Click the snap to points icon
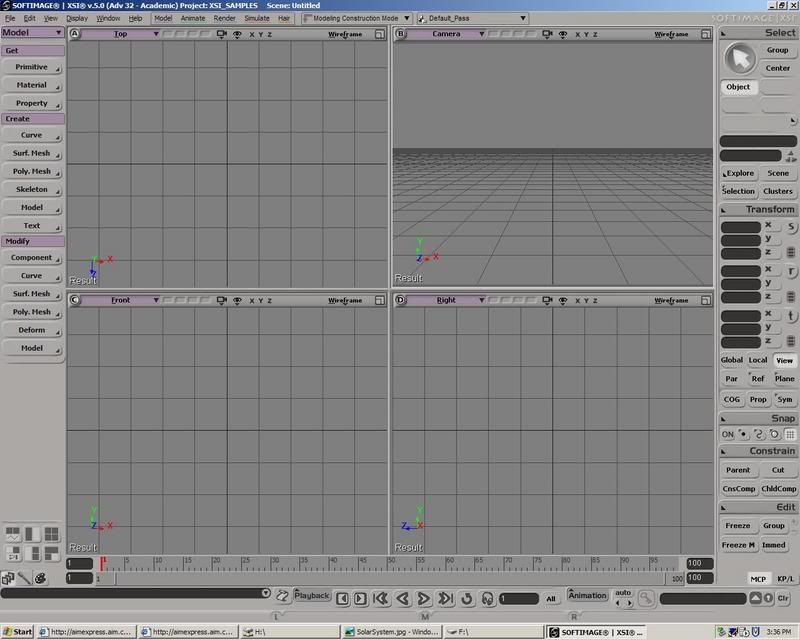This screenshot has height=640, width=800. 743,434
